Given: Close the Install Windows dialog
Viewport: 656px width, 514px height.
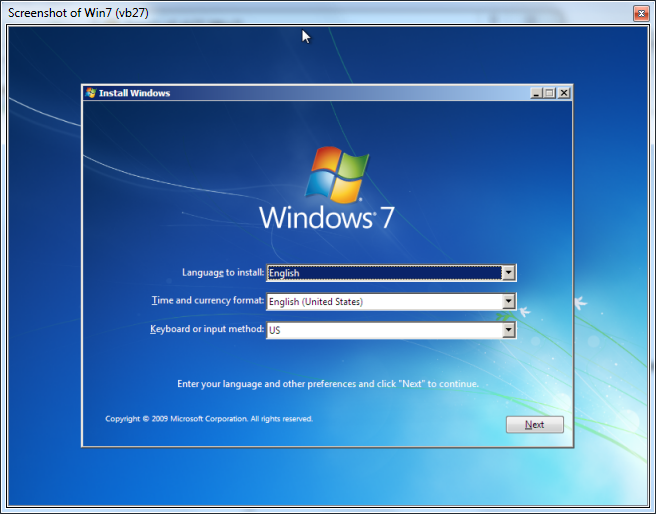Looking at the screenshot, I should coord(564,93).
